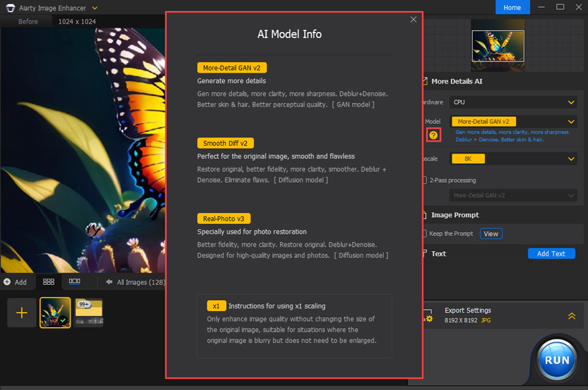588x390 pixels.
Task: Close the AI Model Info dialog
Action: click(x=413, y=19)
